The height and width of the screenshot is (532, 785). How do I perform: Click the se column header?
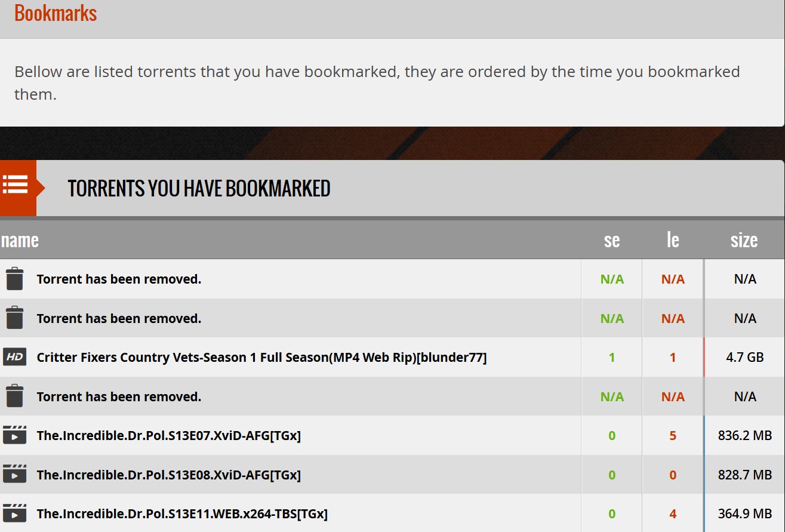click(x=612, y=240)
